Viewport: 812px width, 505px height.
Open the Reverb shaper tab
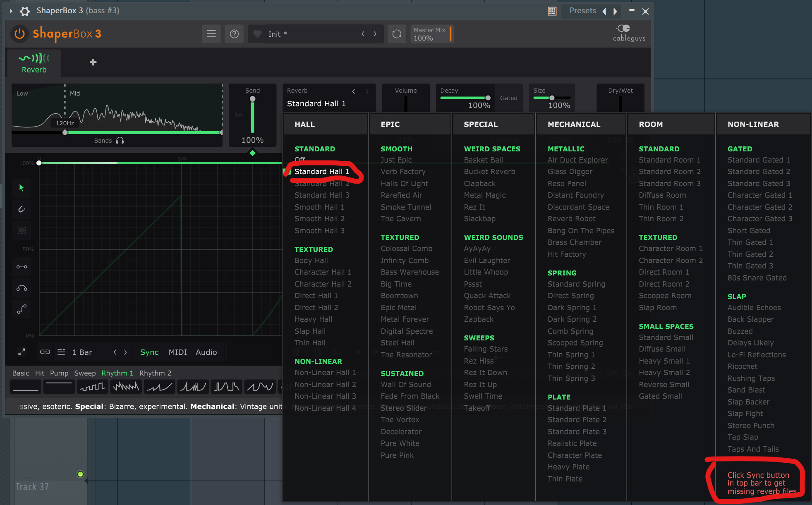click(34, 63)
